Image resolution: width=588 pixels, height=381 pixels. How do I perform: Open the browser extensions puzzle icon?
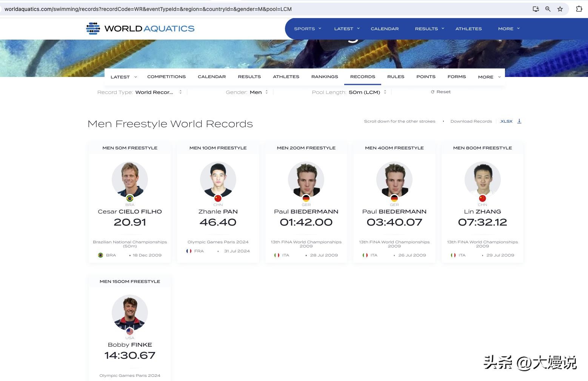pos(579,9)
